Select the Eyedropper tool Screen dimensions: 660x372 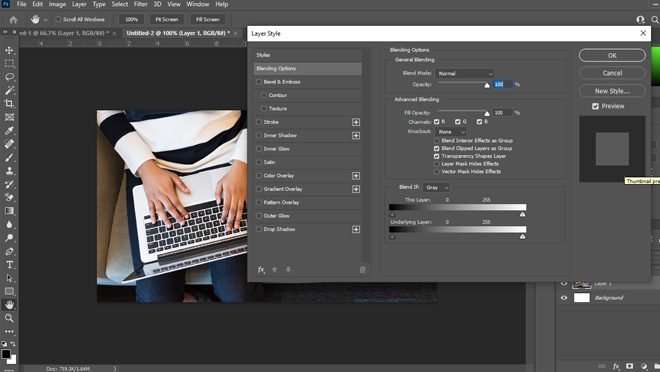pyautogui.click(x=9, y=130)
